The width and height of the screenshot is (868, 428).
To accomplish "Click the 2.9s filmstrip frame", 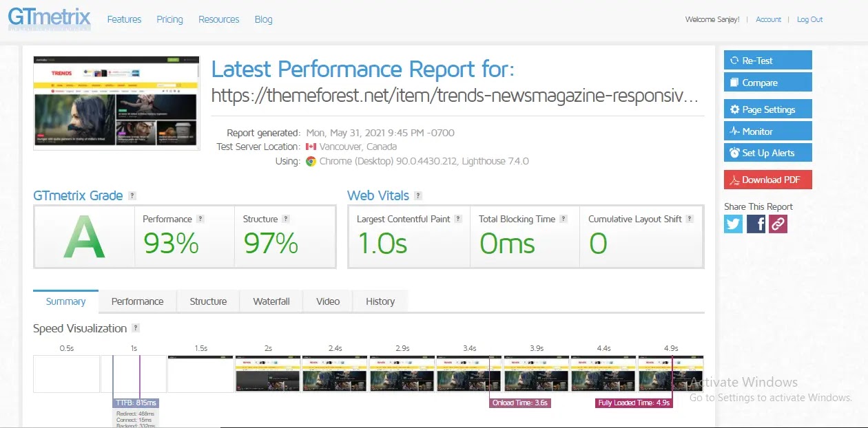I will coord(402,374).
